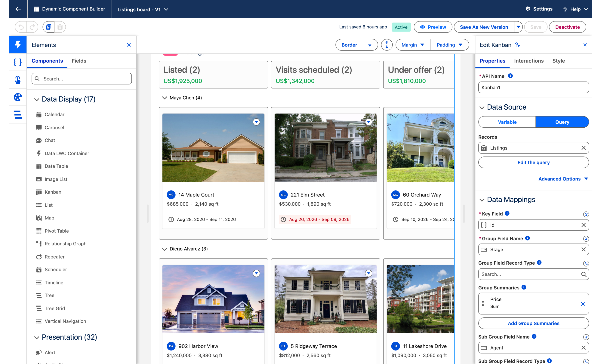The width and height of the screenshot is (601, 364).
Task: Select the Query data source option
Action: pos(562,122)
